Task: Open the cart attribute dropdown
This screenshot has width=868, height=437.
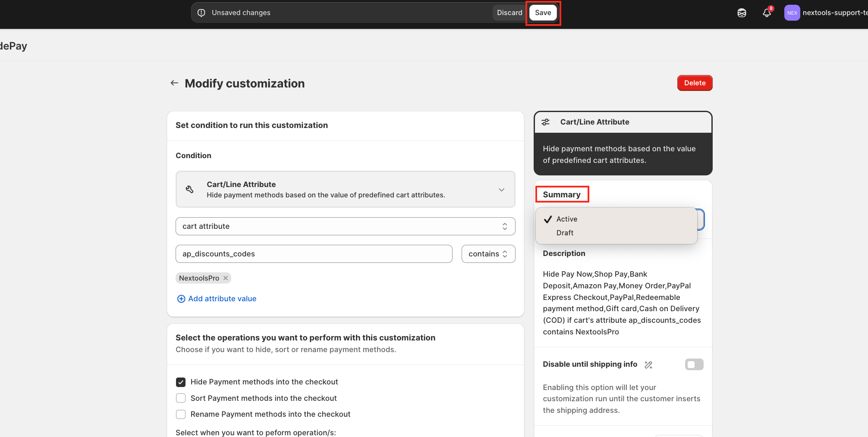Action: 345,226
